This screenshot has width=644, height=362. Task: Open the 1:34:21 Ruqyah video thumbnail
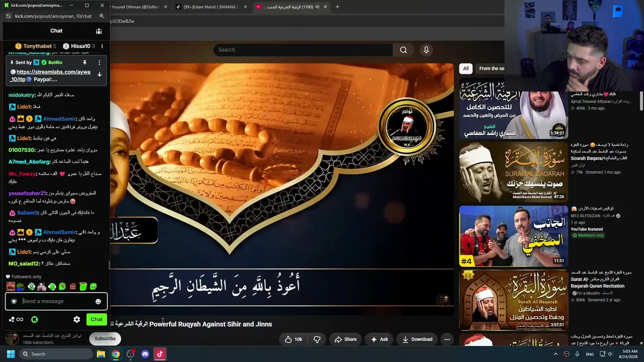click(x=513, y=109)
